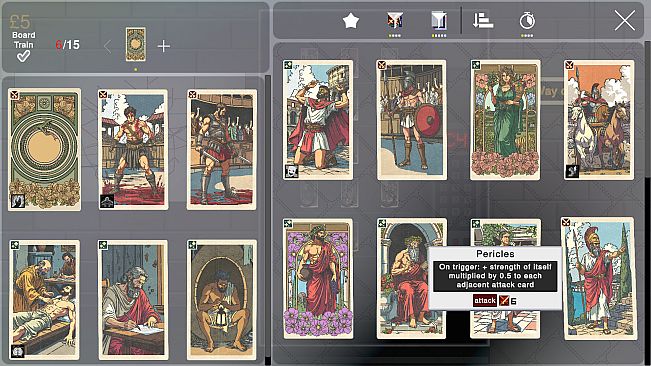Pick the helmeted Pericles card
The image size is (651, 366).
click(599, 279)
